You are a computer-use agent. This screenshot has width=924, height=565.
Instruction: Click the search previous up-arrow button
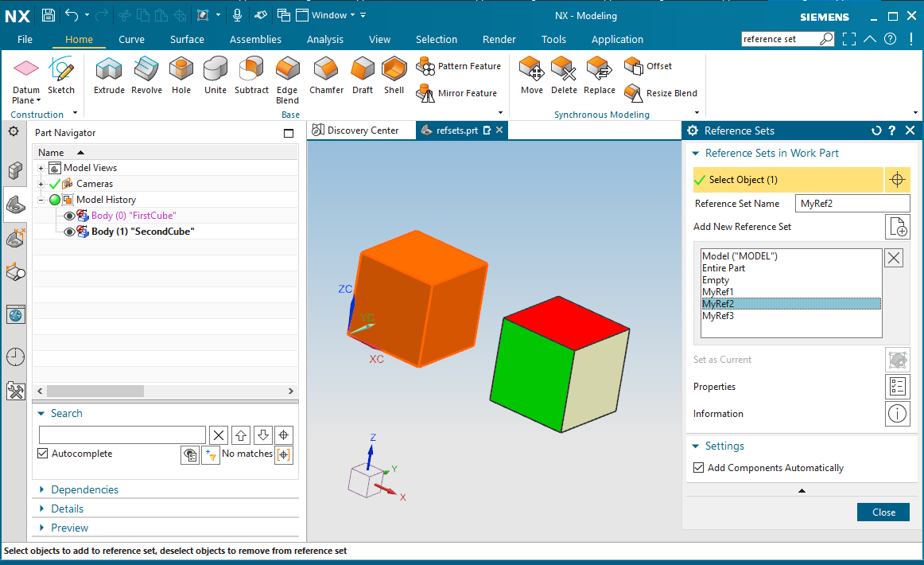pos(241,435)
